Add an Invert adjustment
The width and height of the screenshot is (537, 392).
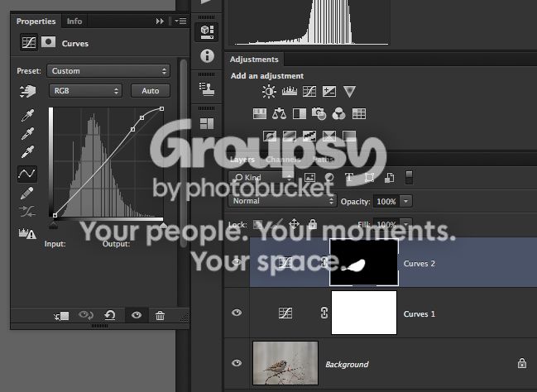pyautogui.click(x=270, y=136)
